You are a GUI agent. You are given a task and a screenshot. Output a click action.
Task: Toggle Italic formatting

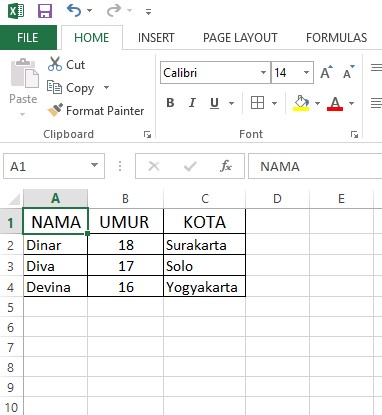(192, 103)
